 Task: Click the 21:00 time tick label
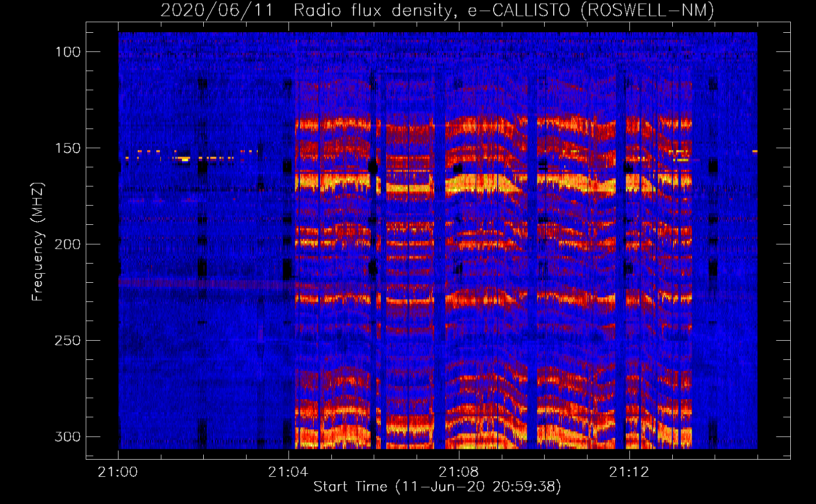[x=118, y=472]
